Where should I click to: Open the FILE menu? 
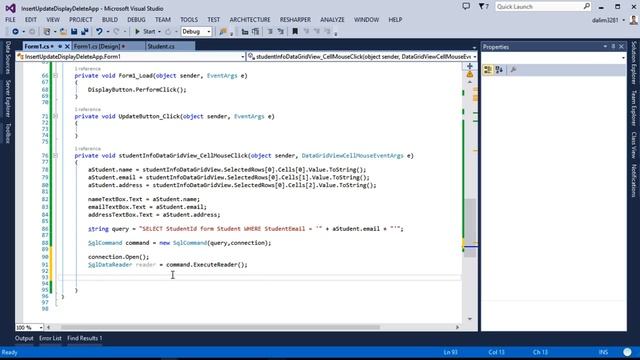click(10, 20)
